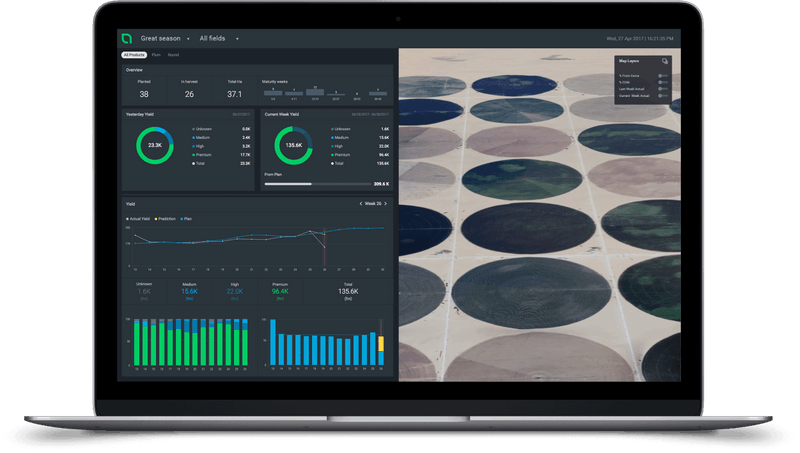Click the green app logo icon
The width and height of the screenshot is (800, 453).
tap(126, 39)
